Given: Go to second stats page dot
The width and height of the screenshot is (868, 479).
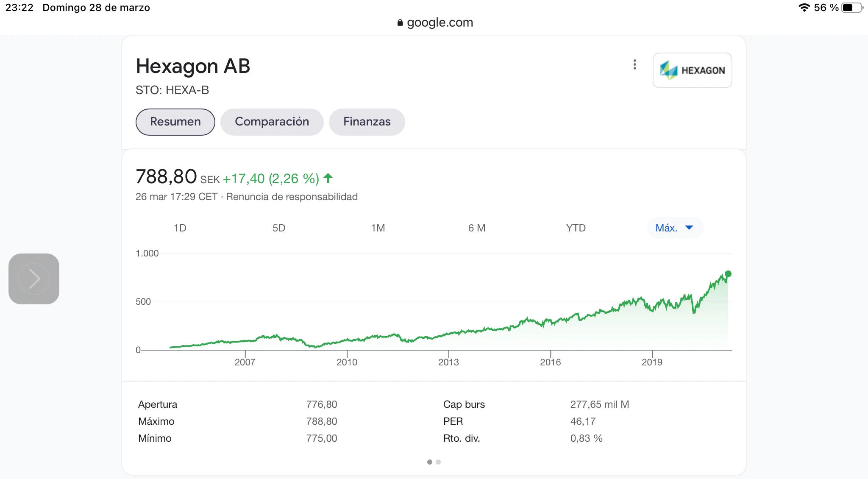Looking at the screenshot, I should (x=438, y=462).
